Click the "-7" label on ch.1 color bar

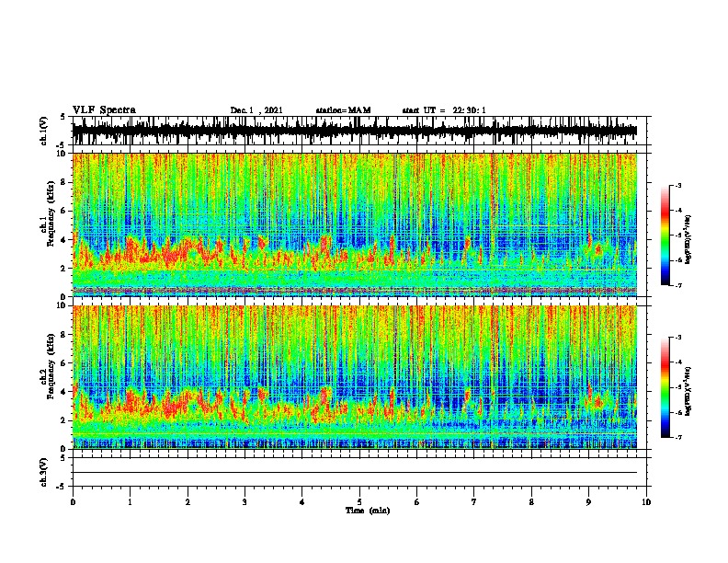pyautogui.click(x=678, y=285)
